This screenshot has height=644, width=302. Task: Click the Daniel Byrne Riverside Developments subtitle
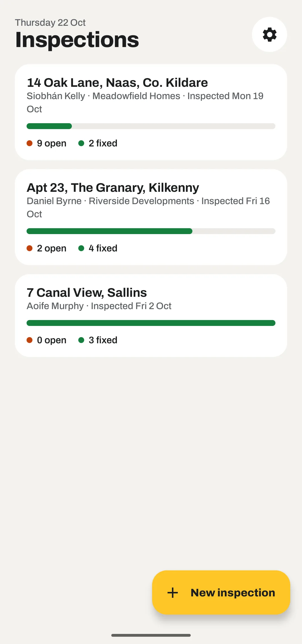point(148,207)
